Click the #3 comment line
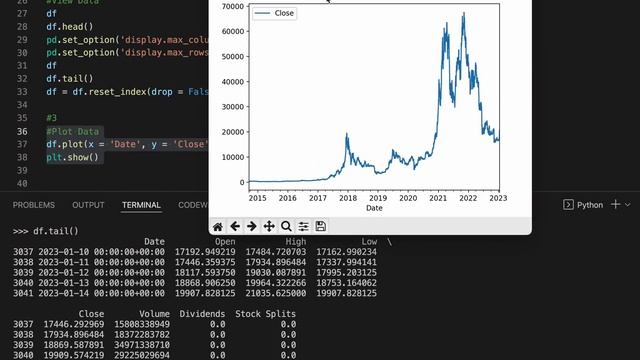Viewport: 640px width, 360px height. (x=51, y=118)
